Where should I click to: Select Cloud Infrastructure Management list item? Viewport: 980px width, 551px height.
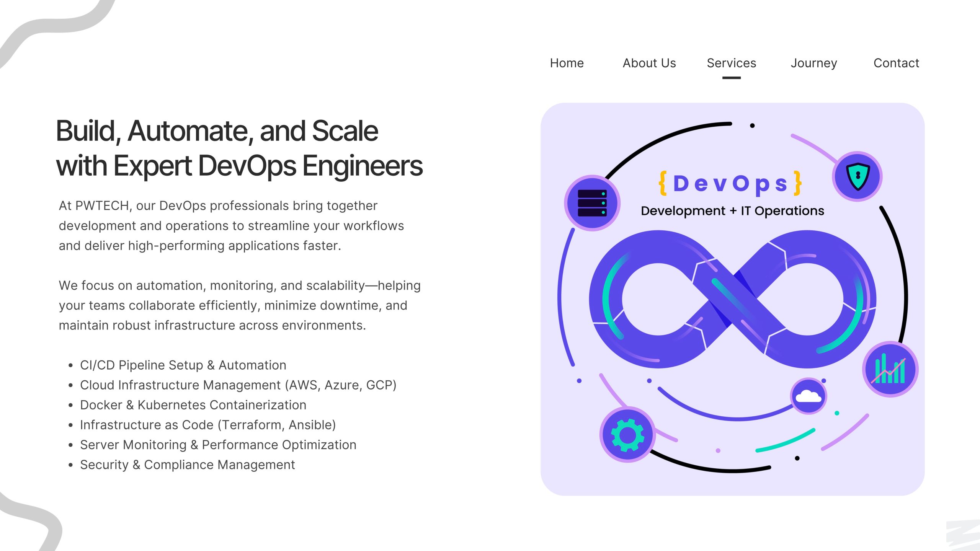[238, 385]
